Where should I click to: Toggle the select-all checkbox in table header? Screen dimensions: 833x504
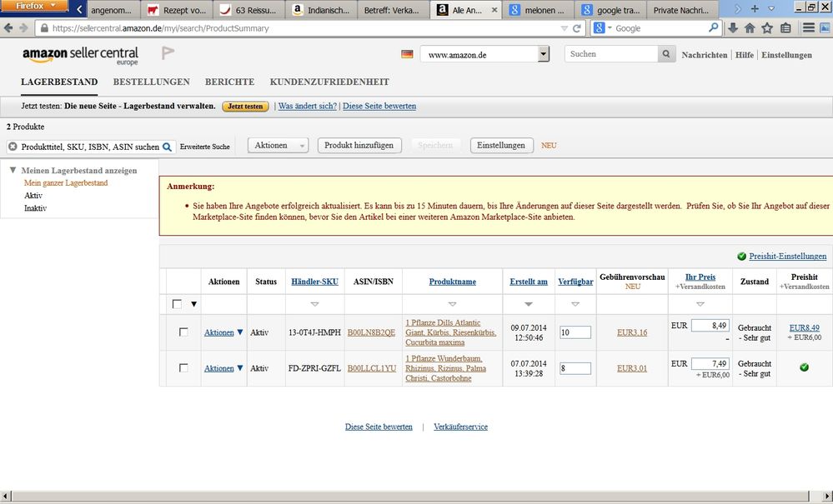177,304
